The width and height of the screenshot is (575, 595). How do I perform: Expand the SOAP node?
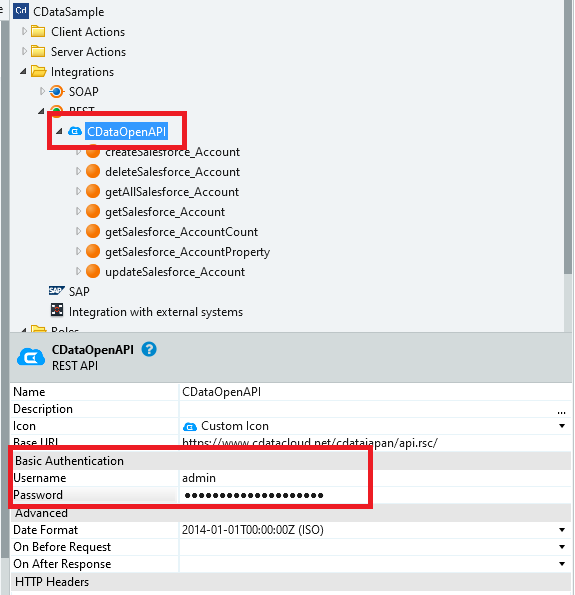42,91
